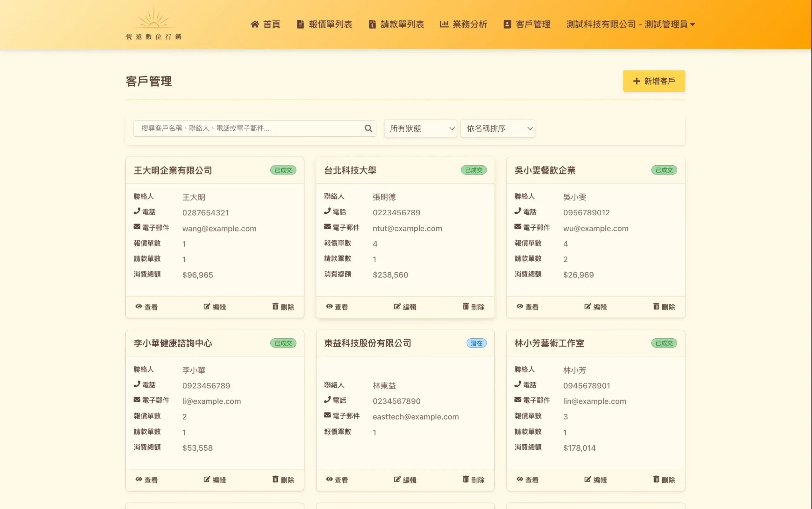
Task: Click the 已成交 status badge on 王大明企業有限公司
Action: click(283, 170)
